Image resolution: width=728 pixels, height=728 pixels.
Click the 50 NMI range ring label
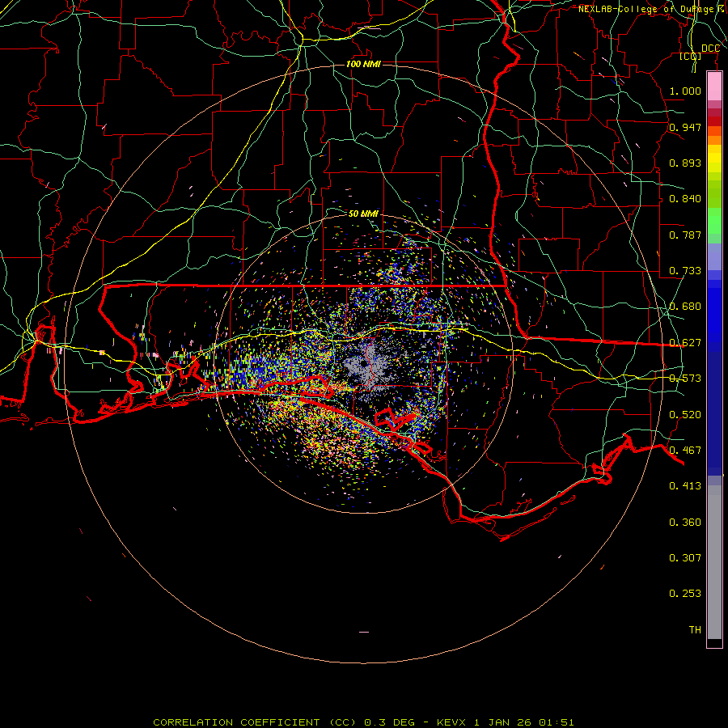point(363,214)
